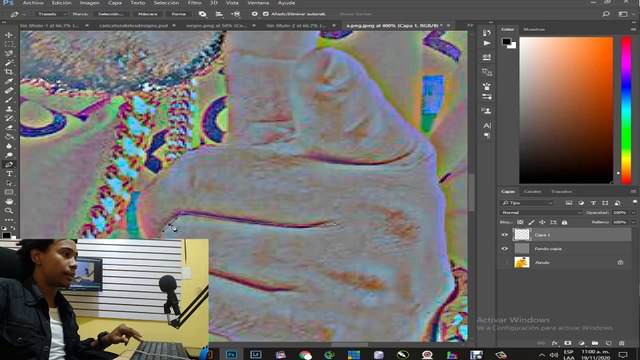Select the Eraser tool
The image size is (640, 360).
tap(9, 128)
